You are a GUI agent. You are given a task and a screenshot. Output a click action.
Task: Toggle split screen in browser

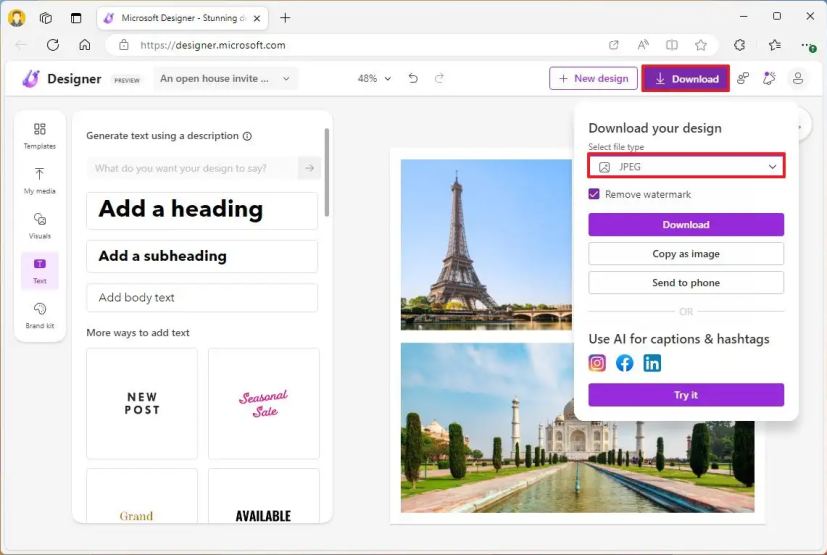coord(671,45)
